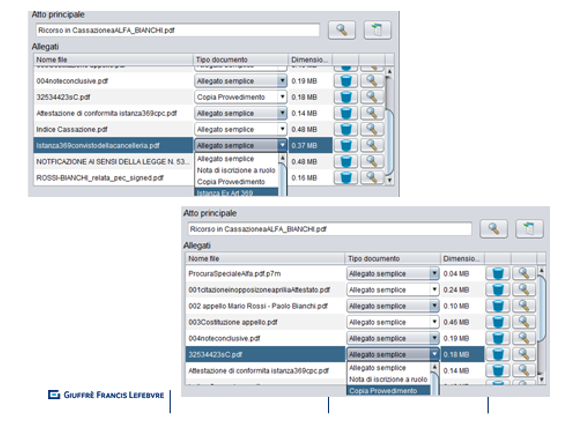The height and width of the screenshot is (428, 574).
Task: Click the Tipo documento header in the upper table
Action: click(240, 59)
